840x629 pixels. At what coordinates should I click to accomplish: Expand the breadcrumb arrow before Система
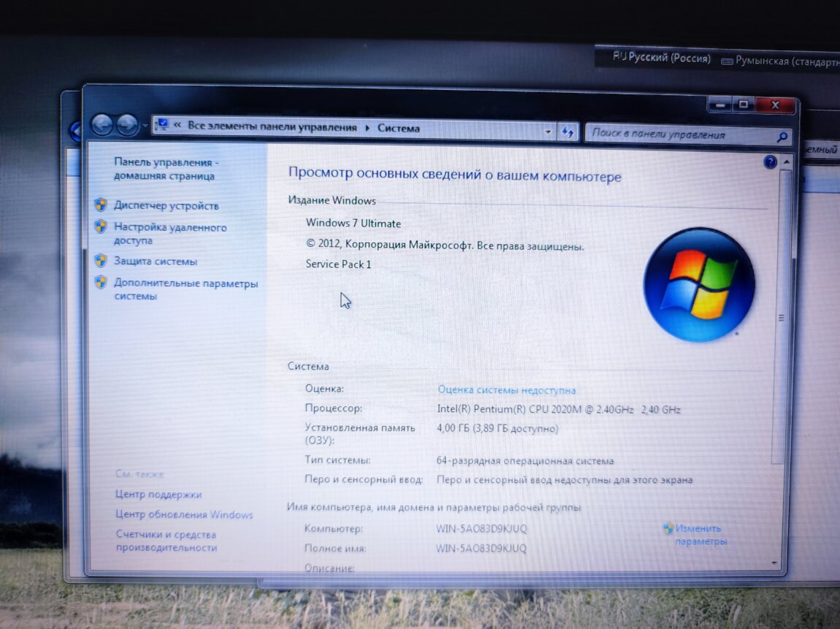(x=367, y=128)
